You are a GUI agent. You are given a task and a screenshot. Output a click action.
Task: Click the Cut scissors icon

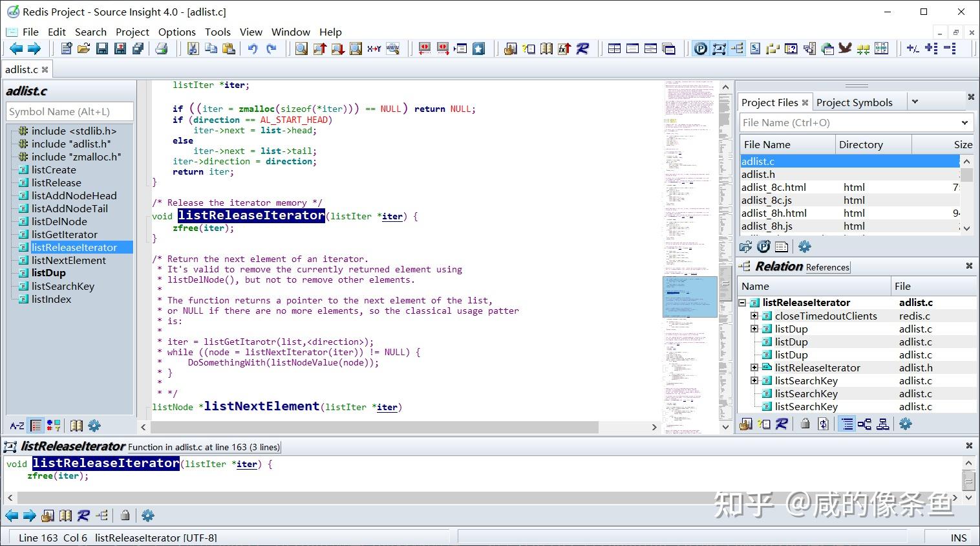(x=193, y=49)
